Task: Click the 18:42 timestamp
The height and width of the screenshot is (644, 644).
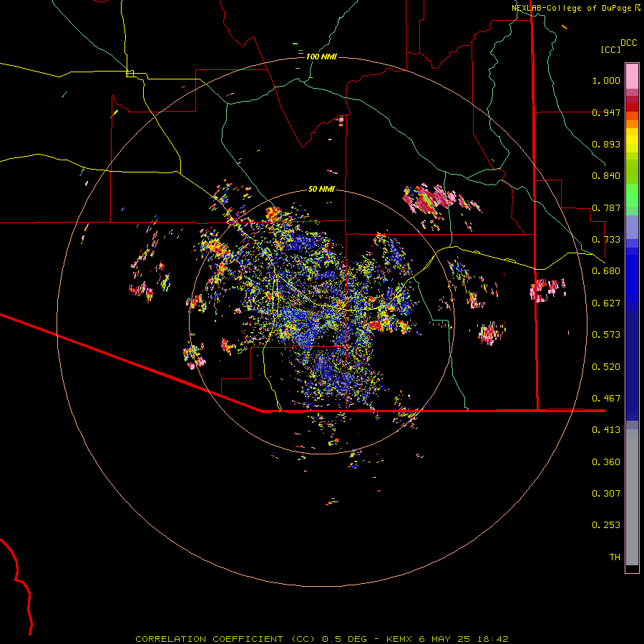Action: [493, 639]
